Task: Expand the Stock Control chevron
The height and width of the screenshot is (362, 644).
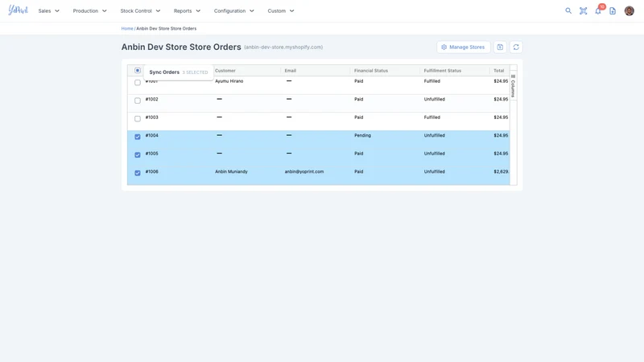Action: (x=158, y=11)
